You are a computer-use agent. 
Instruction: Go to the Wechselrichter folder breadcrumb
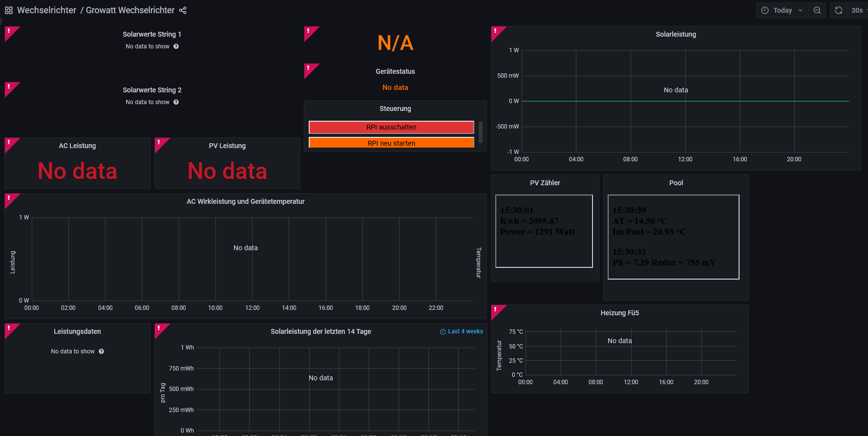click(46, 10)
